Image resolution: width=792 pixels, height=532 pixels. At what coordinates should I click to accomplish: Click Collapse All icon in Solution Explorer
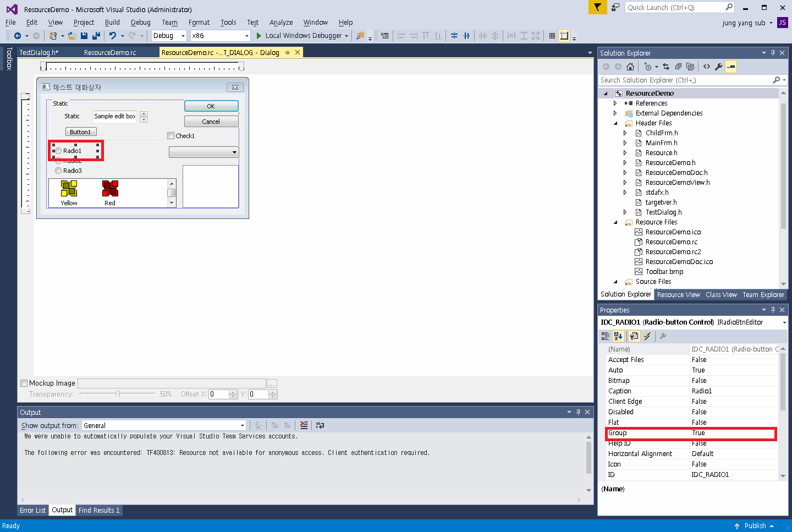click(678, 67)
